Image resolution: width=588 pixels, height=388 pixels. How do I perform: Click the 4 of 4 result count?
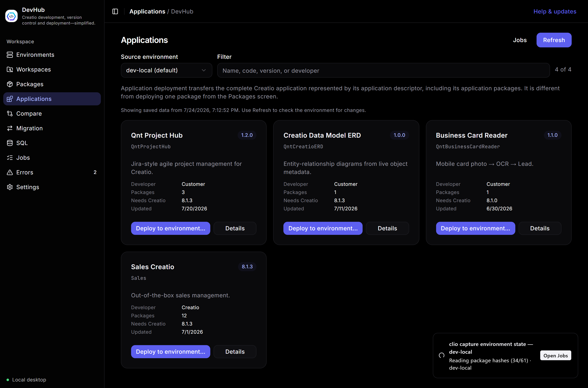coord(563,69)
